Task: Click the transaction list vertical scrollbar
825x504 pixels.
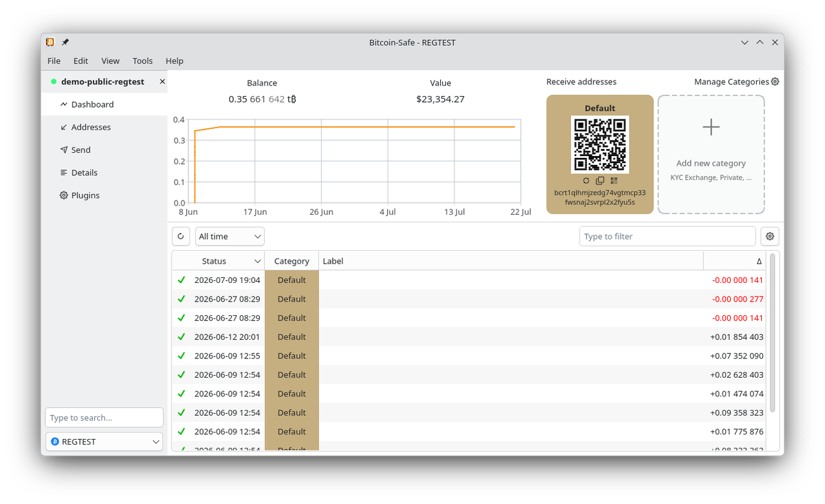Action: 772,333
